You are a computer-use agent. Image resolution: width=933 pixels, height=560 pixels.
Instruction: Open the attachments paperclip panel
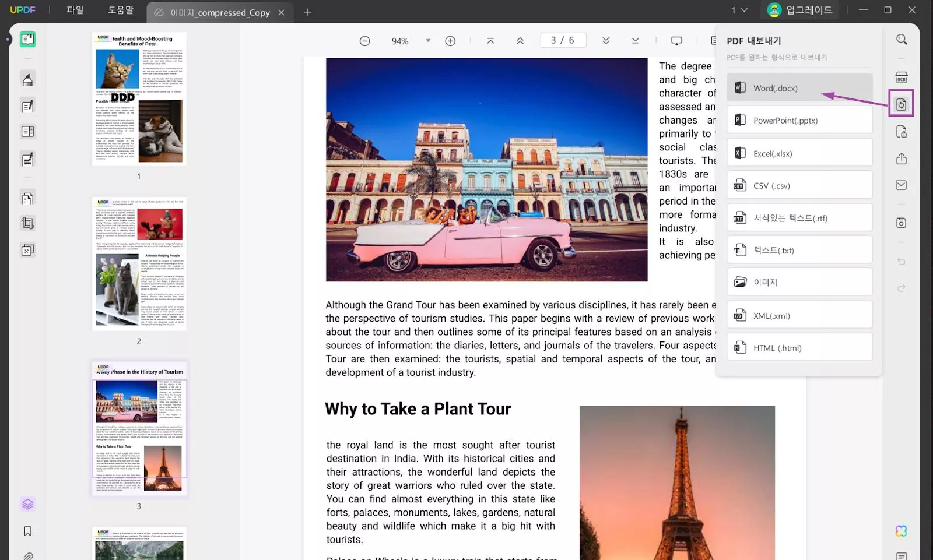point(27,555)
